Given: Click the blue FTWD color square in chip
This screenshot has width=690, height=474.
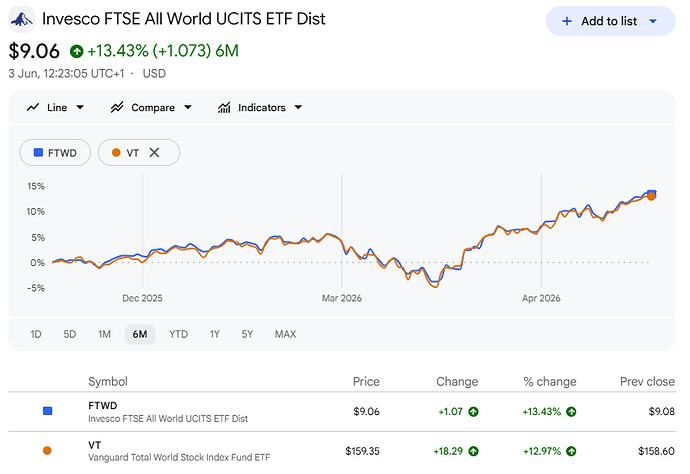Looking at the screenshot, I should pos(38,153).
